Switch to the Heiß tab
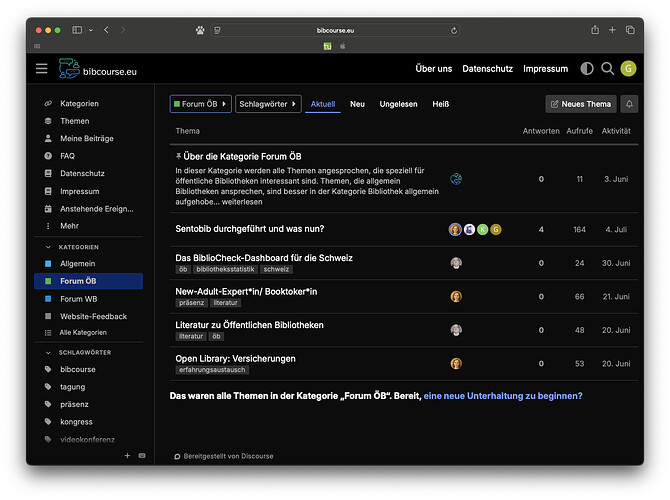Viewport: 670px width, 500px height. point(440,104)
